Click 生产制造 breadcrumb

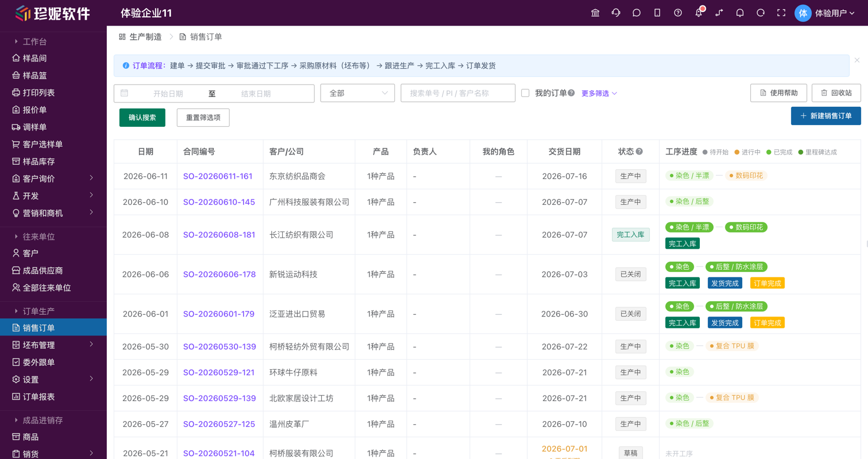[141, 37]
